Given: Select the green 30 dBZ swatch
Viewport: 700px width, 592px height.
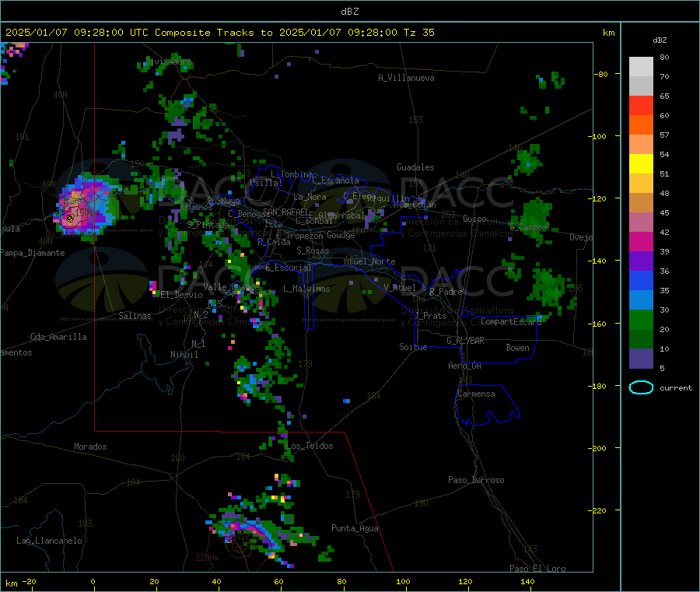Looking at the screenshot, I should (641, 319).
